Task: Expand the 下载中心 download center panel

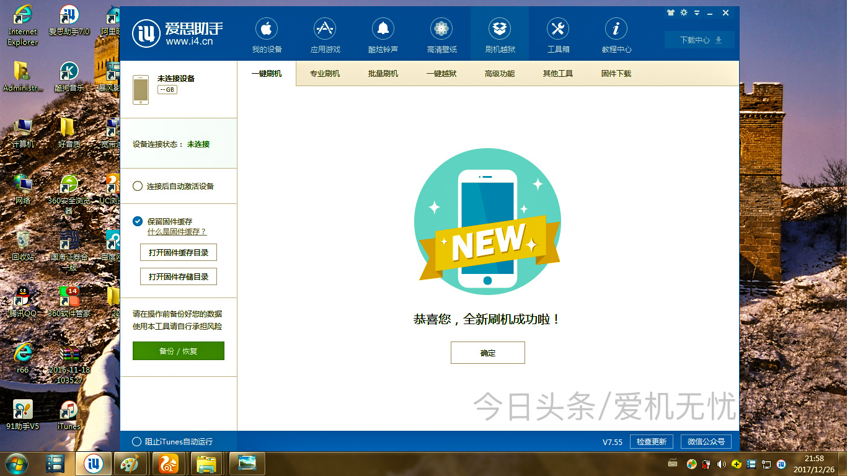Action: tap(699, 39)
